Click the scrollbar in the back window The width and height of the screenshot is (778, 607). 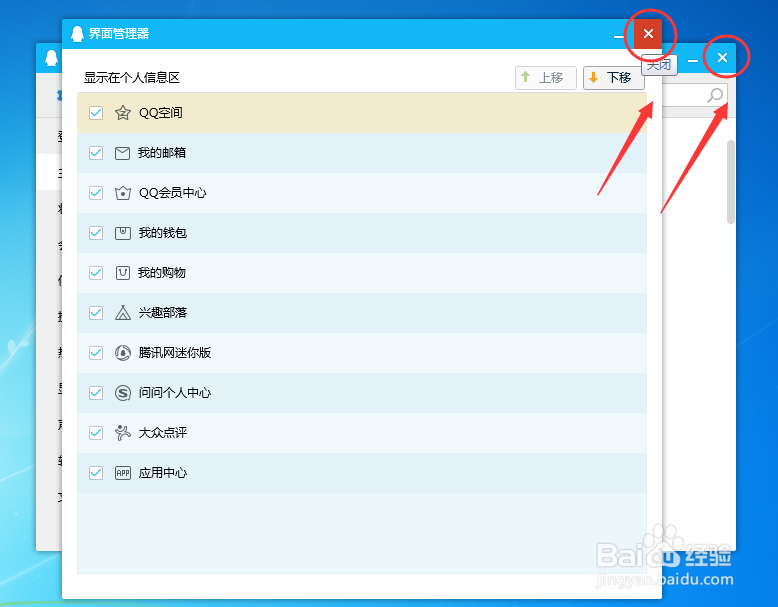(x=730, y=182)
